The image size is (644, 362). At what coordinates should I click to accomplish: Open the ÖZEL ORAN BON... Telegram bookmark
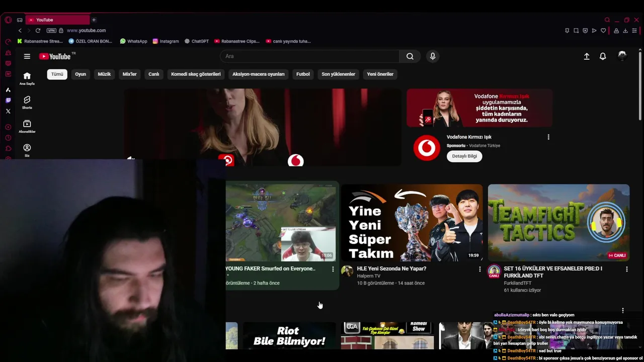coord(91,41)
